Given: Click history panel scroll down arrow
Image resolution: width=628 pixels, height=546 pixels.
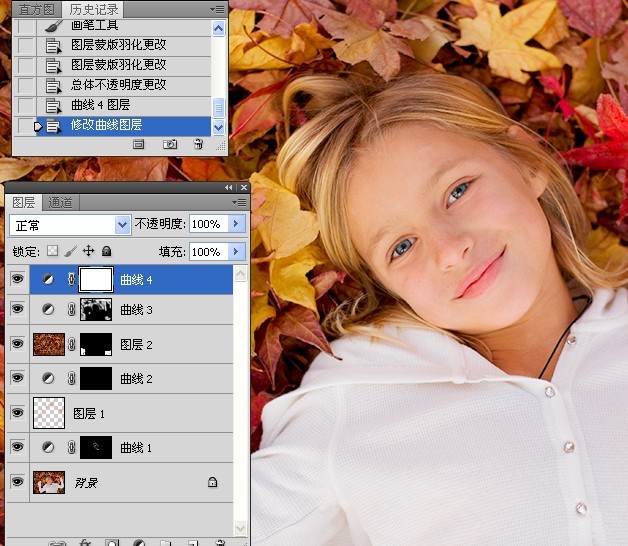Looking at the screenshot, I should 218,128.
